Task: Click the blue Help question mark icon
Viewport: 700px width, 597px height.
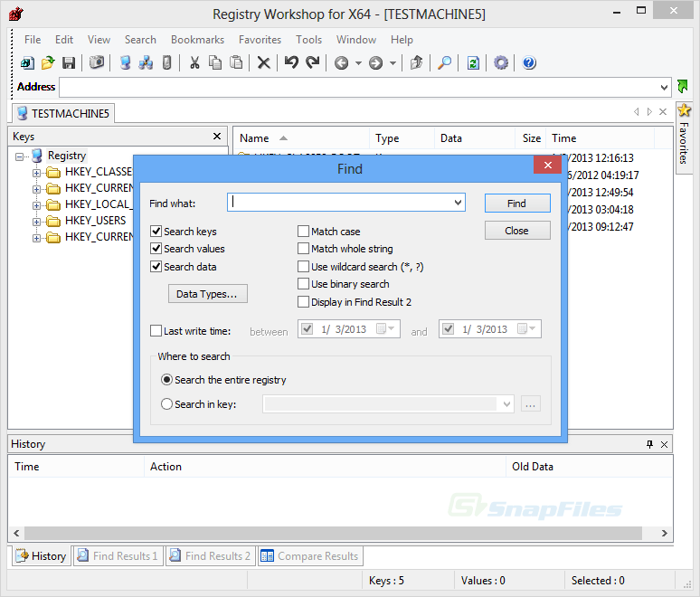Action: (529, 62)
